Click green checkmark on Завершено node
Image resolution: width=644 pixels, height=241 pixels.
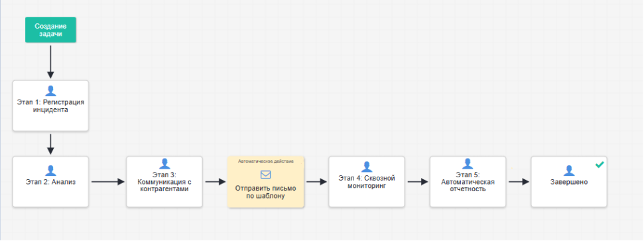tap(600, 165)
